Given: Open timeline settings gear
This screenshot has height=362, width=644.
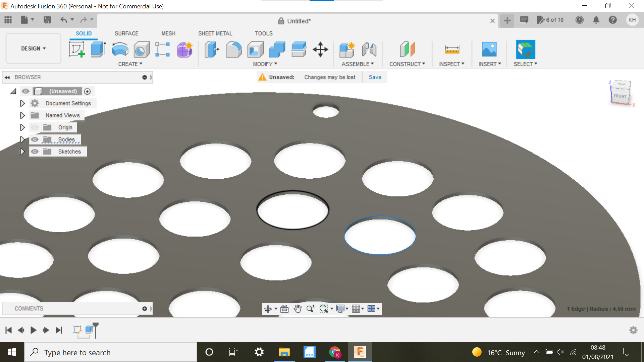Looking at the screenshot, I should click(x=633, y=330).
